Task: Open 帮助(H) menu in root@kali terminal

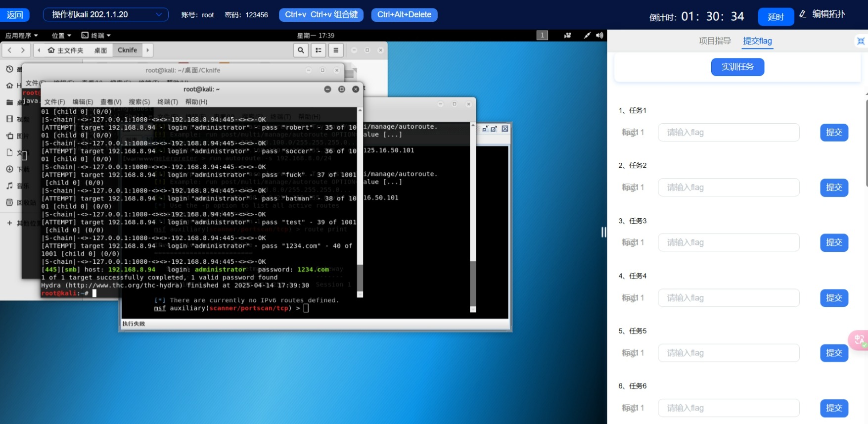Action: [x=196, y=102]
